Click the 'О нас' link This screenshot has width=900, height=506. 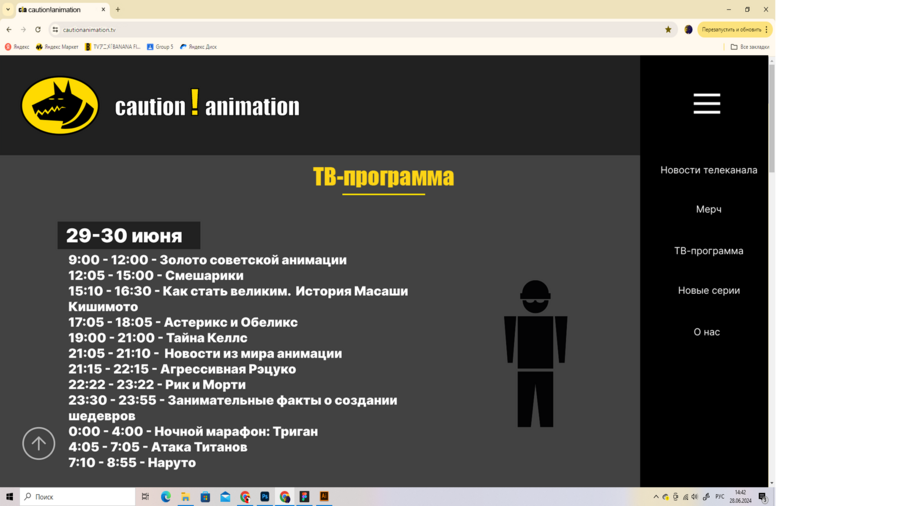706,332
